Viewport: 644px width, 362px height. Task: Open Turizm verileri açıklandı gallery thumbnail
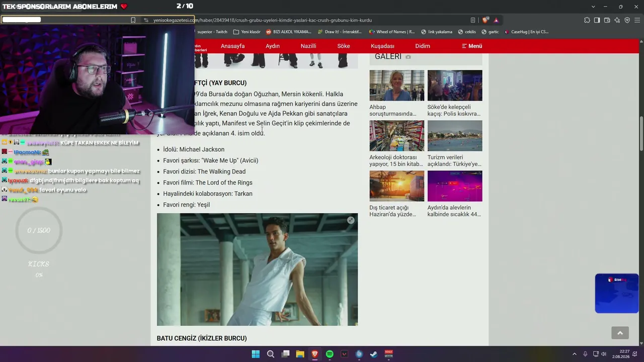(455, 136)
